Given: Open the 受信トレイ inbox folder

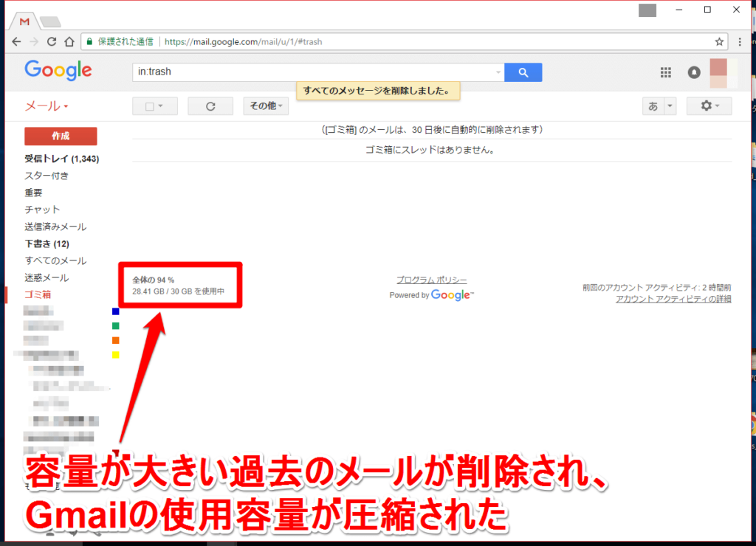Looking at the screenshot, I should tap(62, 159).
